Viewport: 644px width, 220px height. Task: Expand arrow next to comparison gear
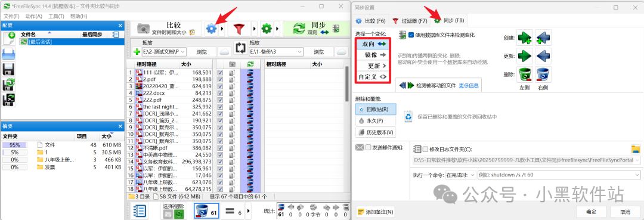[222, 29]
